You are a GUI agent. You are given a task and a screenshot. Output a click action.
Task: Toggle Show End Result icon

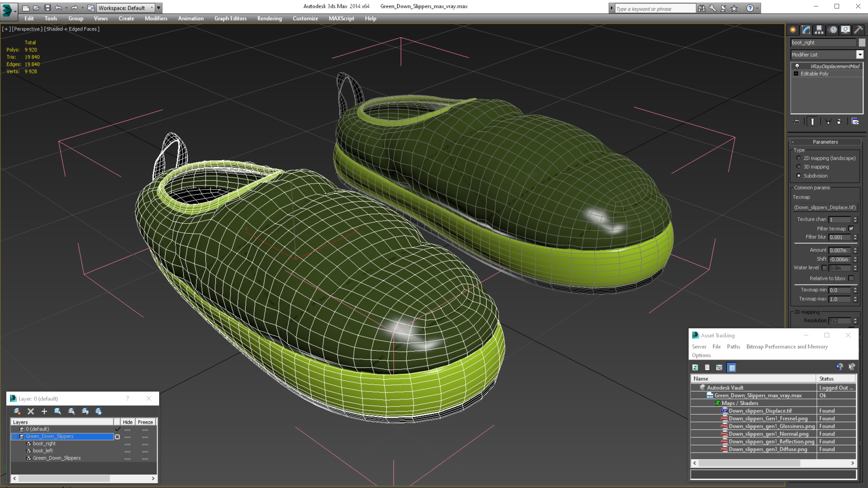coord(813,122)
